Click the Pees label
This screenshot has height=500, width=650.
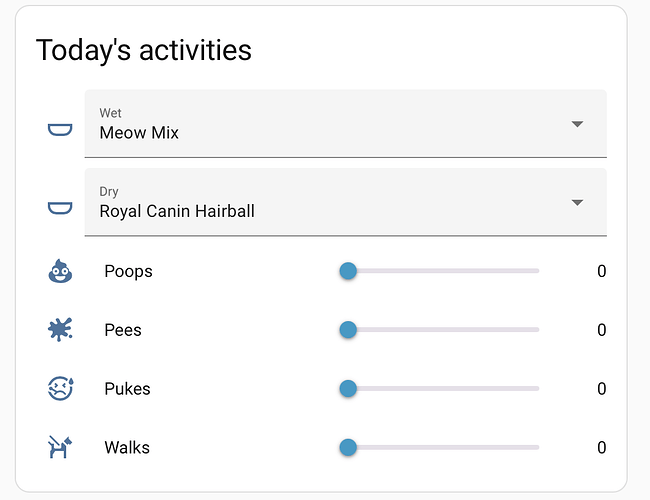123,330
